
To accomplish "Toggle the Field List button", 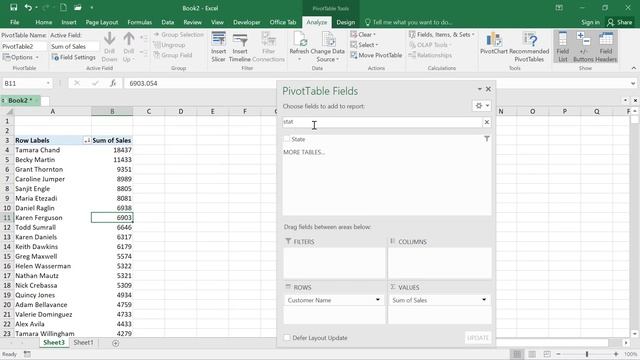I will coord(562,47).
